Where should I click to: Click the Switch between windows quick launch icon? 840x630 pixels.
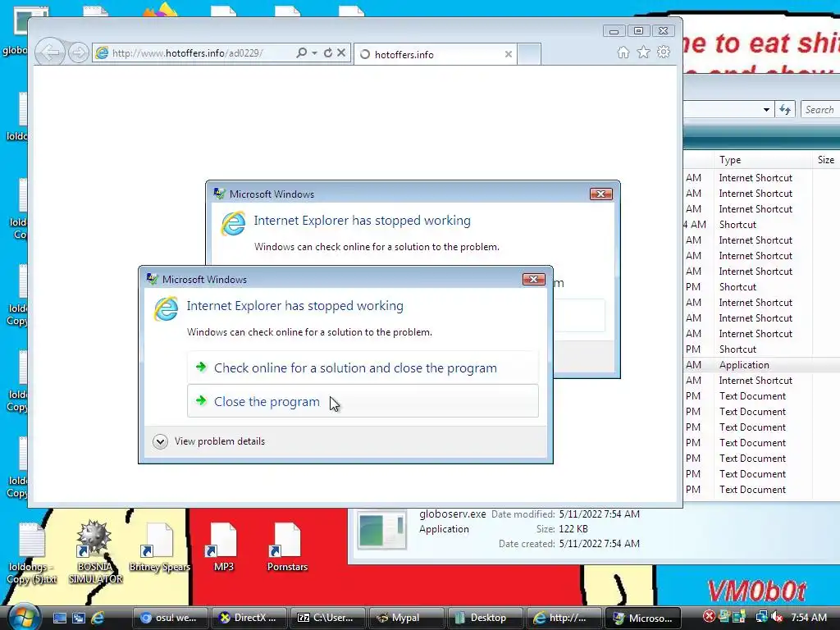(79, 618)
